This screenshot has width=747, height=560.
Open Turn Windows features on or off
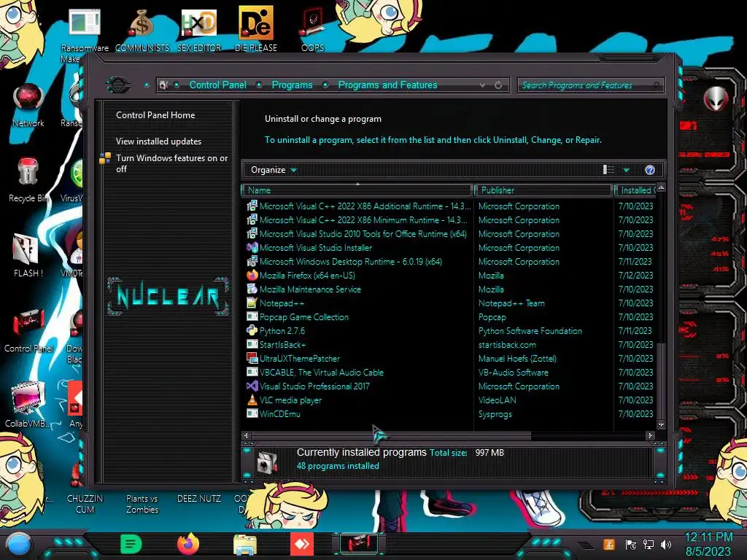click(x=171, y=163)
